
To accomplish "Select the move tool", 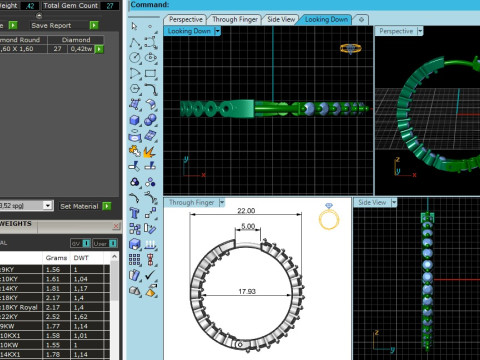I will click(151, 213).
